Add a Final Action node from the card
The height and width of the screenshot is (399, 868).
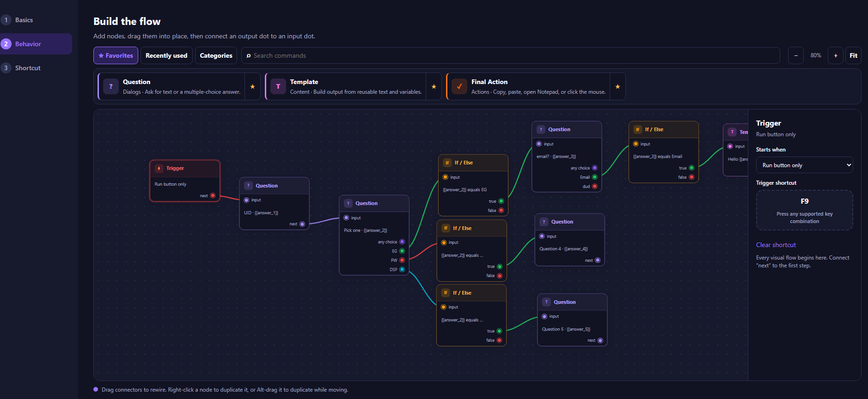(x=528, y=86)
